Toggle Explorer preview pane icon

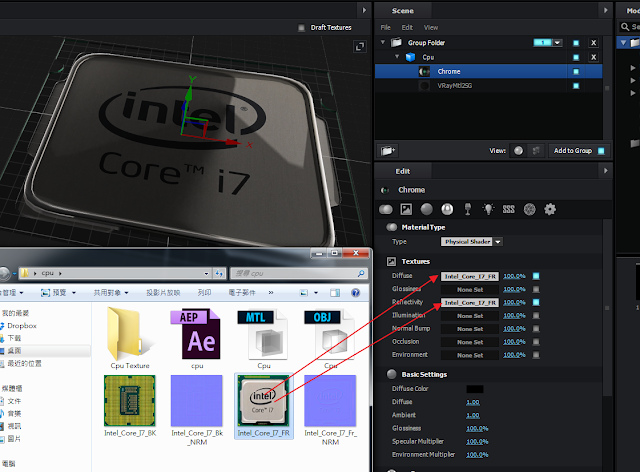(x=335, y=293)
